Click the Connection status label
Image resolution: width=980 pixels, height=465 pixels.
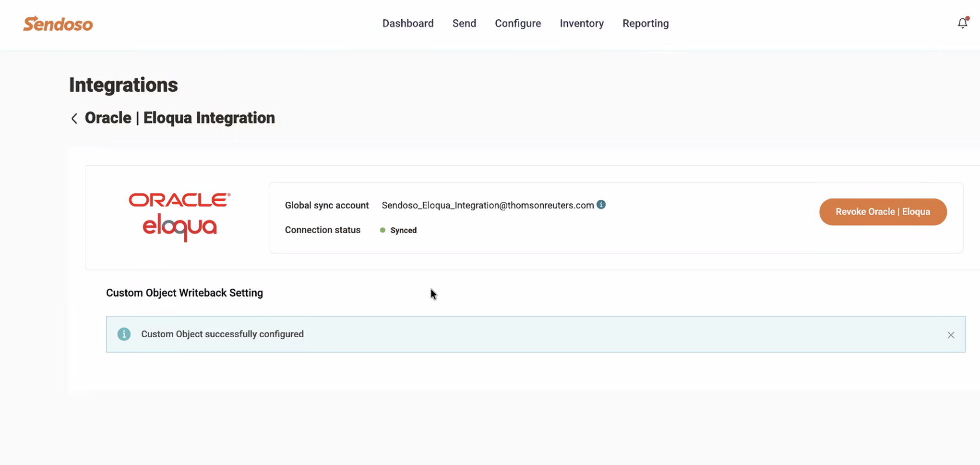click(x=323, y=230)
